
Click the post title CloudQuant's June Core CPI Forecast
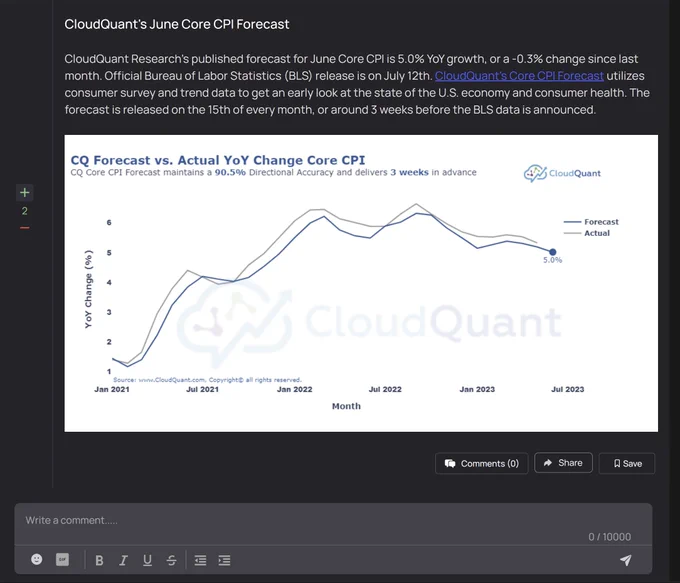pos(177,24)
